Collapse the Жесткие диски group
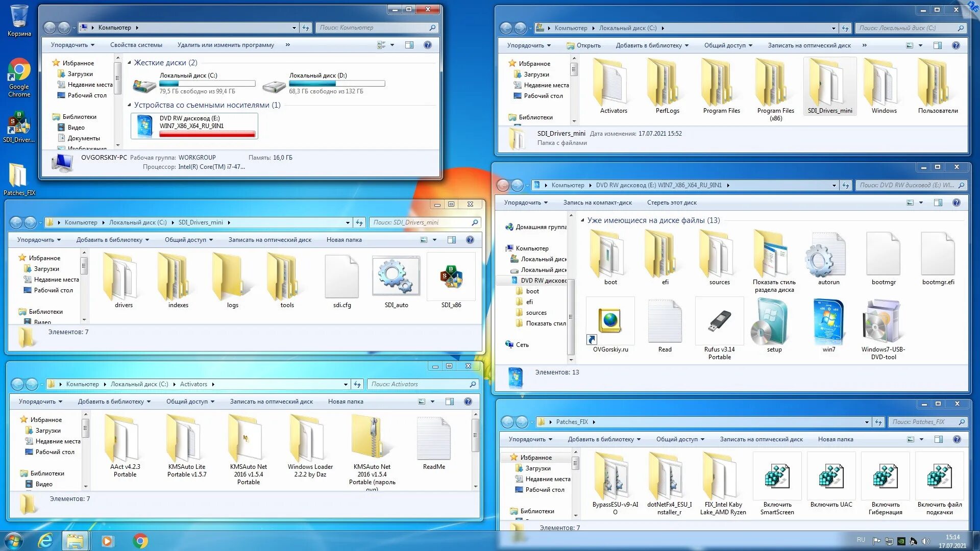This screenshot has width=980, height=551. [129, 63]
